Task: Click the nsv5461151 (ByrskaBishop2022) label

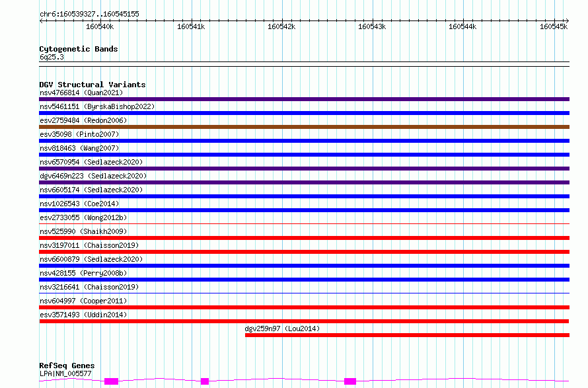Action: pos(97,106)
